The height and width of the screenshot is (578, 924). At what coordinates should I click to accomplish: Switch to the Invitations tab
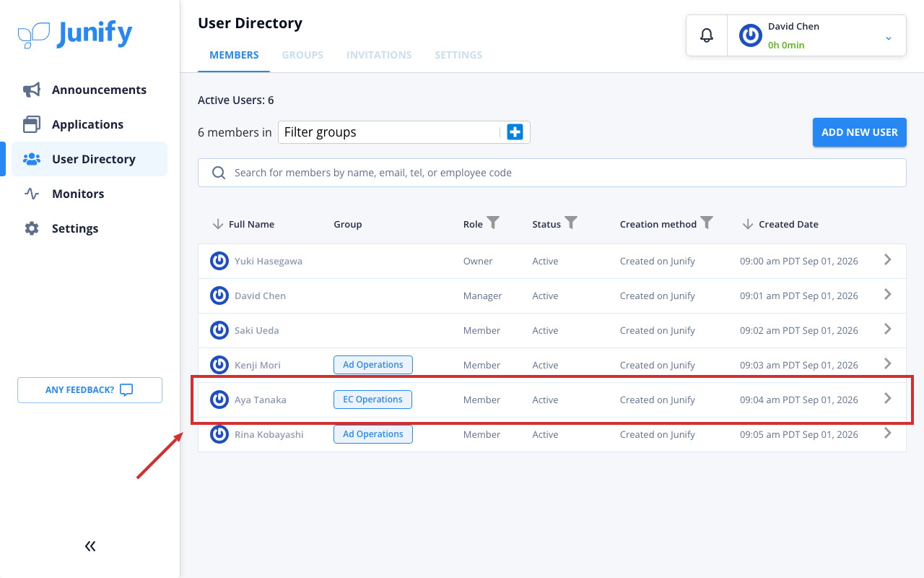[x=379, y=55]
